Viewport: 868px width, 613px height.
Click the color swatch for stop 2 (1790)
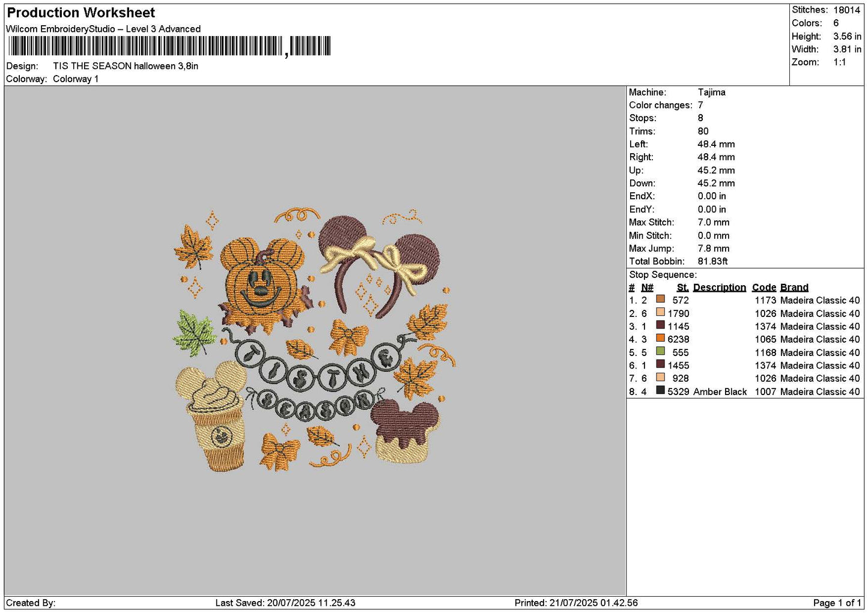click(661, 312)
